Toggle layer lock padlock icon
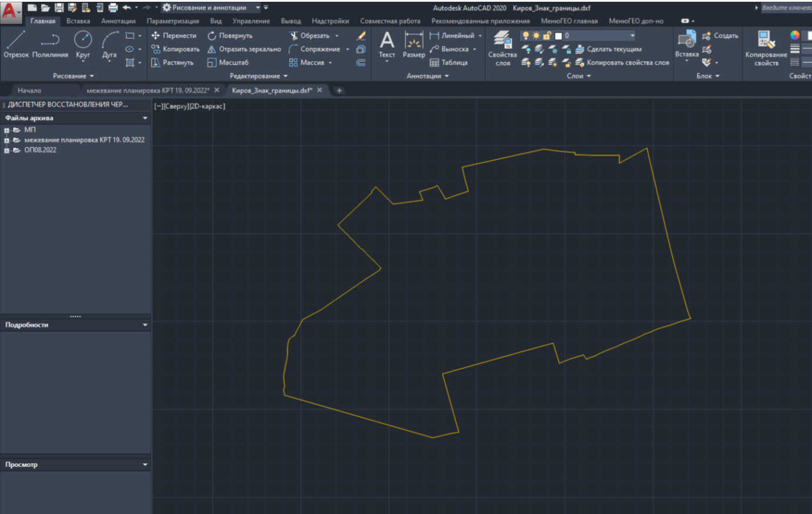Viewport: 812px width, 514px height. pos(547,36)
